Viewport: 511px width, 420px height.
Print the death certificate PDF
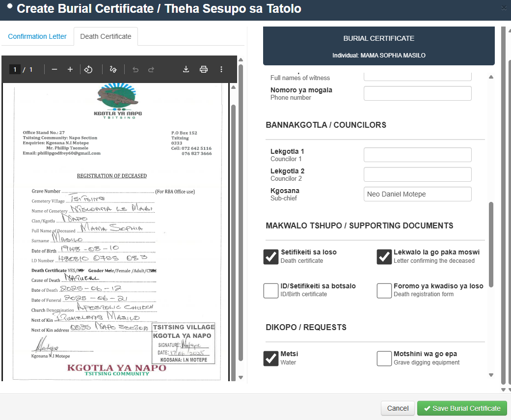point(204,69)
